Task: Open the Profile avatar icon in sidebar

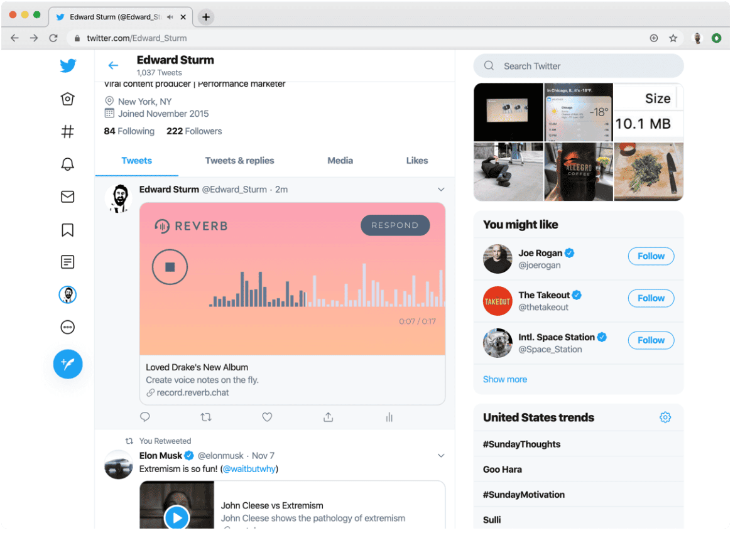Action: pyautogui.click(x=67, y=294)
